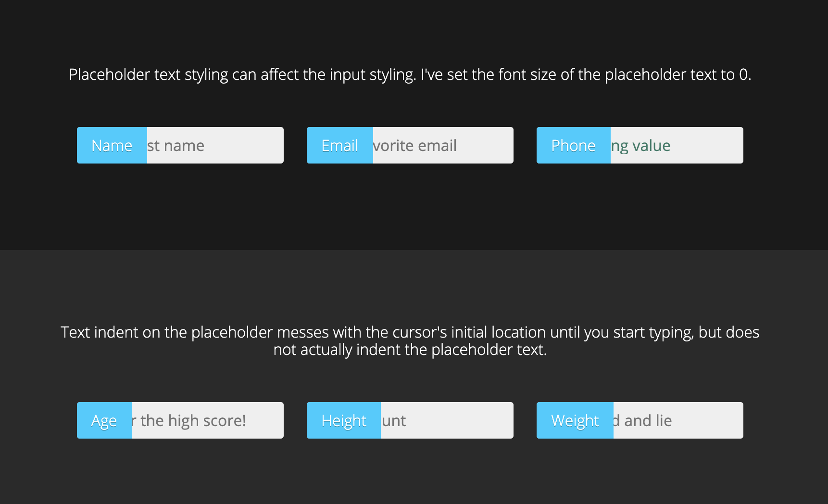
Task: Click the blue Weight label
Action: 575,420
